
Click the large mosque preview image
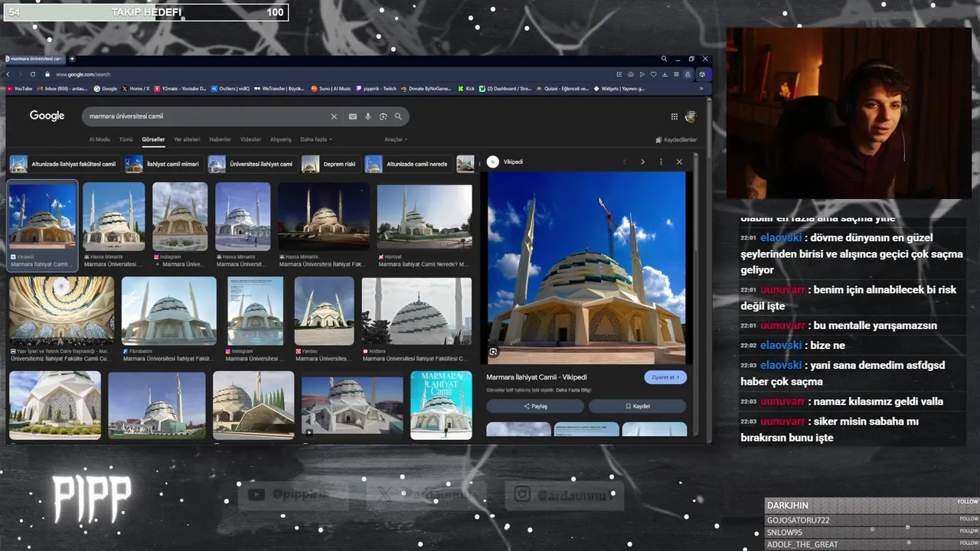[586, 268]
